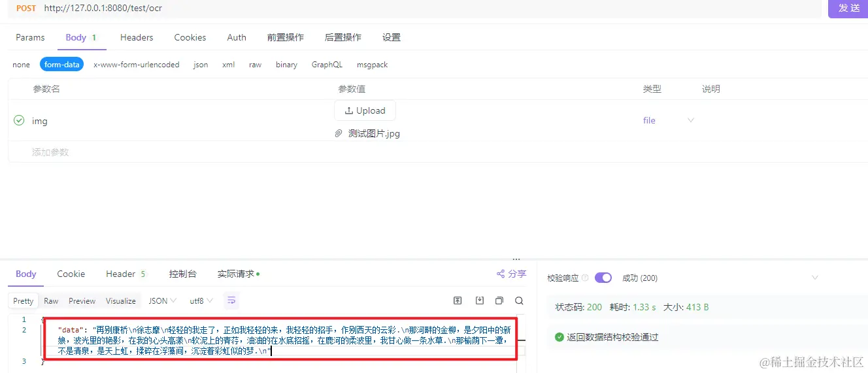Select the Pretty response view
Viewport: 868px width, 373px height.
point(24,301)
